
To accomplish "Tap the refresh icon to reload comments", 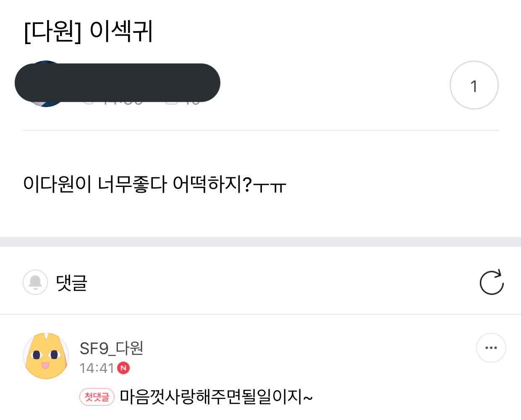I will [492, 282].
